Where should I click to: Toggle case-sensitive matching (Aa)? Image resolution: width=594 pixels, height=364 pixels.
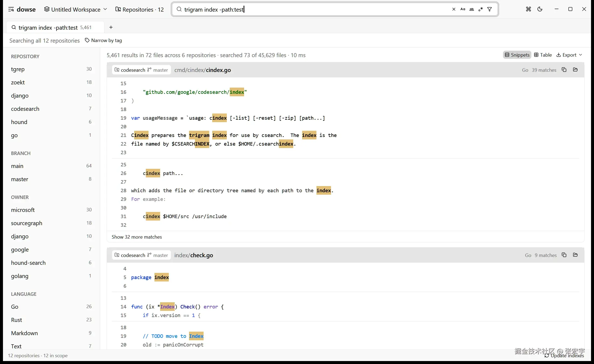point(463,9)
